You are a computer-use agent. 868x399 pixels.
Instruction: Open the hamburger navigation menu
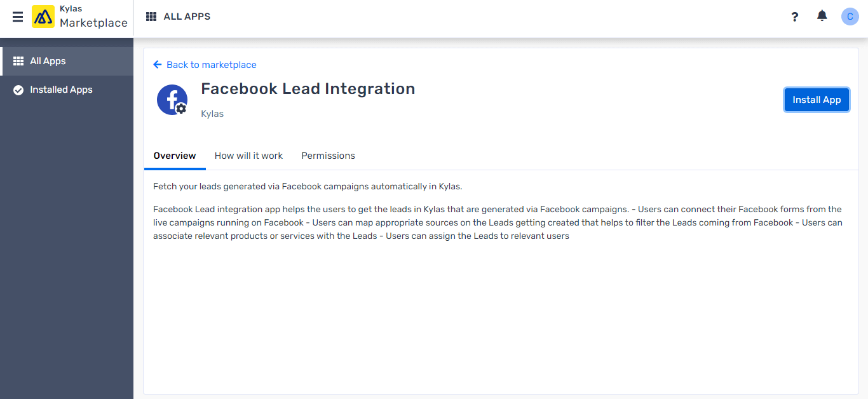point(17,17)
